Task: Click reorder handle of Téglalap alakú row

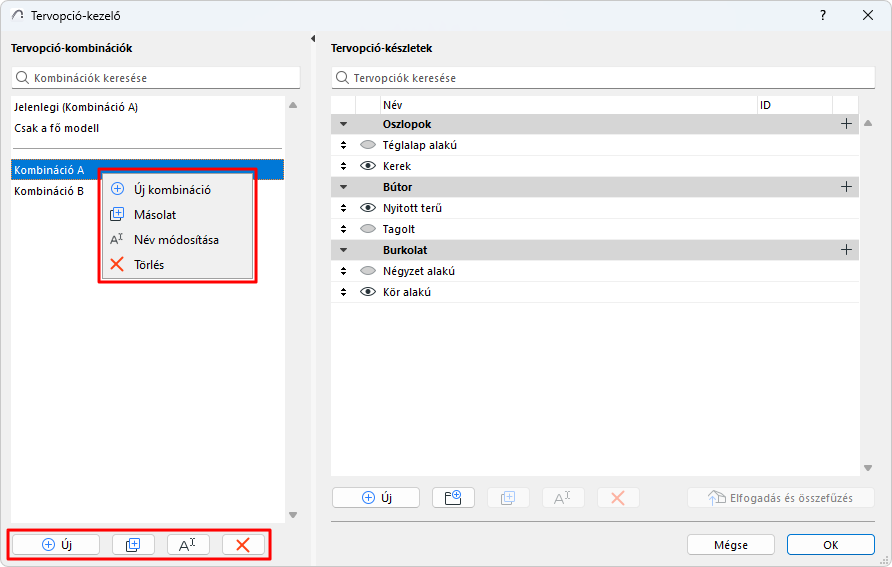Action: [x=343, y=145]
